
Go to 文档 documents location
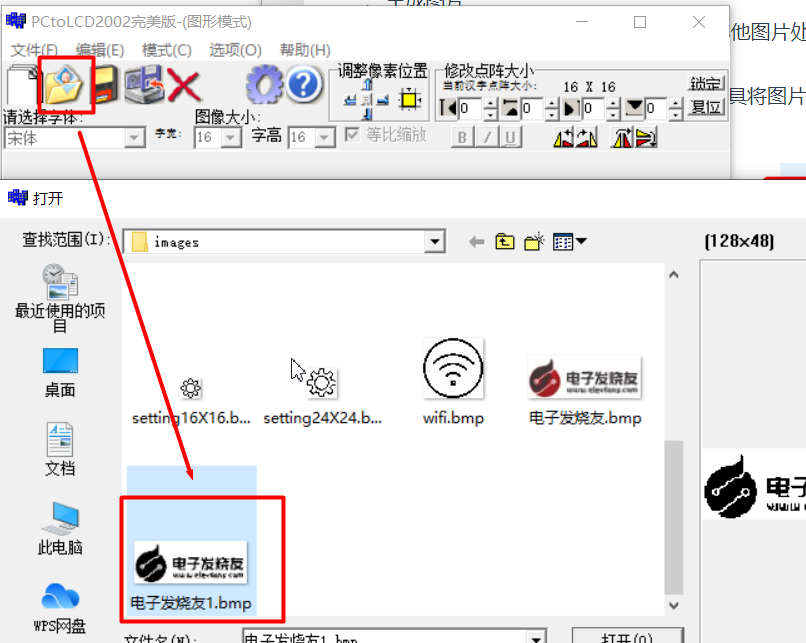(x=60, y=450)
